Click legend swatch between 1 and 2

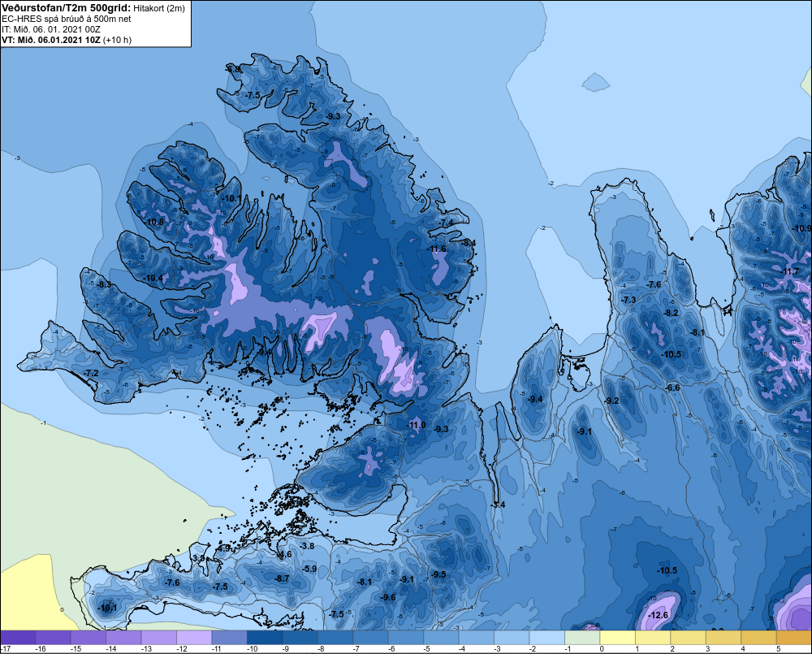653,638
